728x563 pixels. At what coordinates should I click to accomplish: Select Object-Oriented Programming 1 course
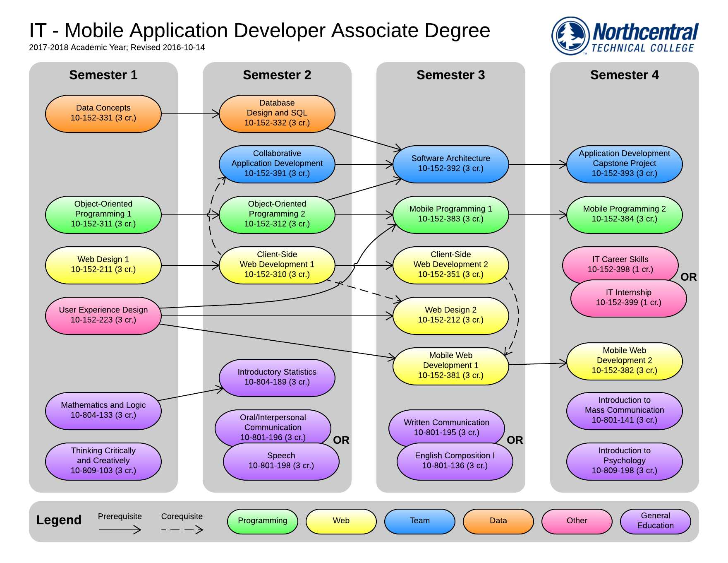103,214
